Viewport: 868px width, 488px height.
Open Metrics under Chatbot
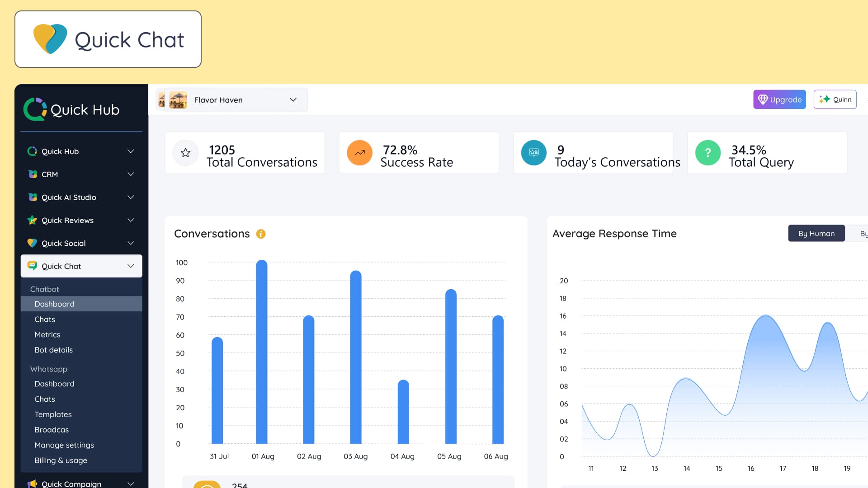[47, 335]
